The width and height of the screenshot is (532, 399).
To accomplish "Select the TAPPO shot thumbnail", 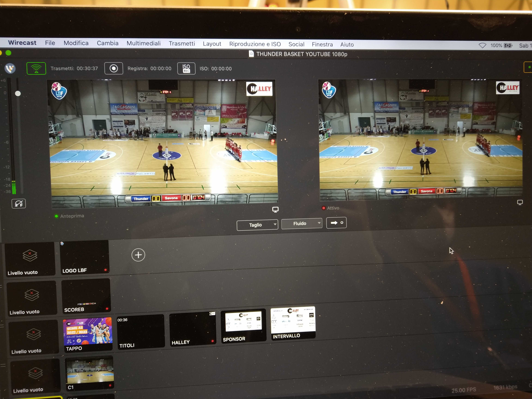I will pyautogui.click(x=88, y=335).
